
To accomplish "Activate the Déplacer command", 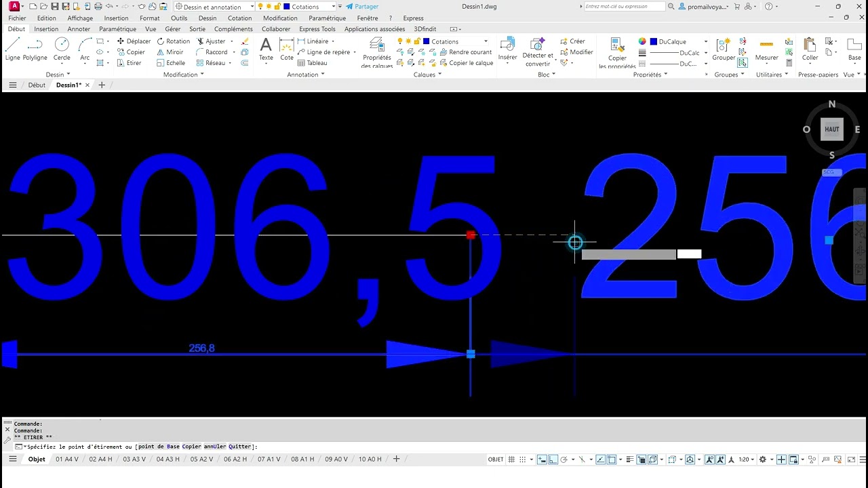I will click(x=133, y=41).
